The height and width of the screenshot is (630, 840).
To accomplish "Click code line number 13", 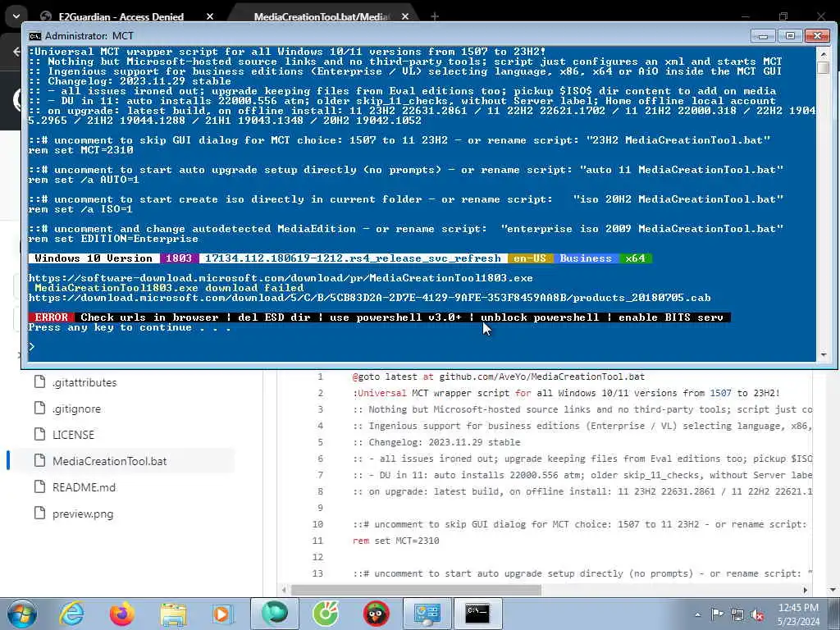I will (x=317, y=573).
